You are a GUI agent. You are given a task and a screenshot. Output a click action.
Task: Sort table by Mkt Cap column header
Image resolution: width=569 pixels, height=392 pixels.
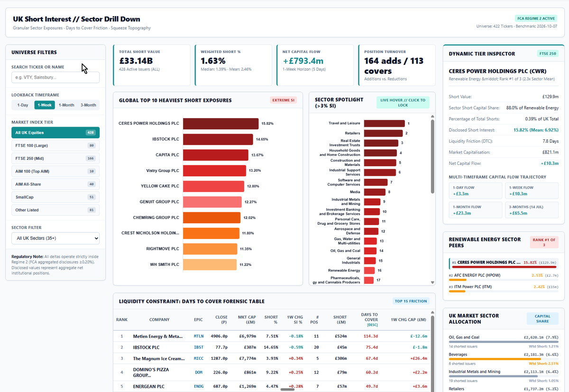coord(246,319)
